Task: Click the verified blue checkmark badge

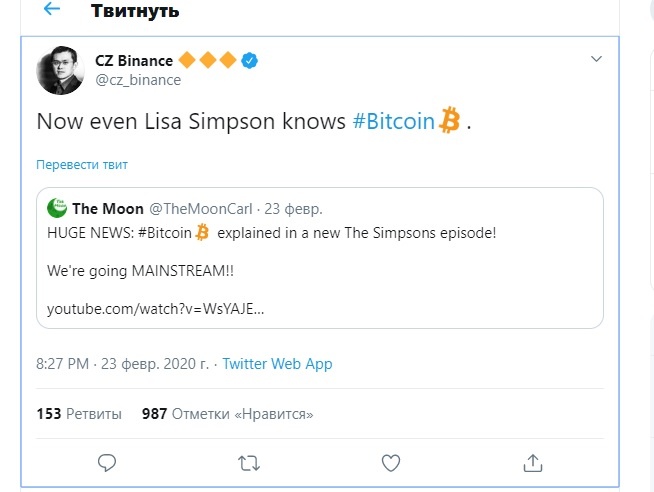Action: click(x=251, y=61)
